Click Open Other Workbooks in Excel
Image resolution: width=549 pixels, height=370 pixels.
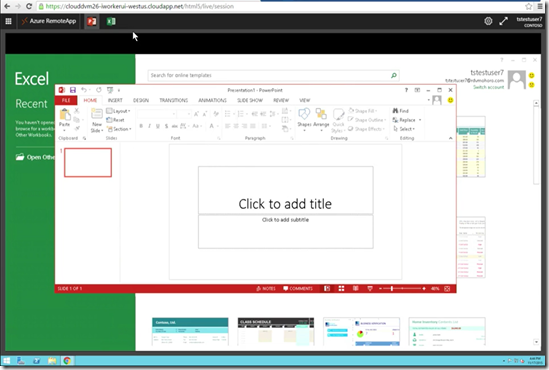[x=35, y=157]
